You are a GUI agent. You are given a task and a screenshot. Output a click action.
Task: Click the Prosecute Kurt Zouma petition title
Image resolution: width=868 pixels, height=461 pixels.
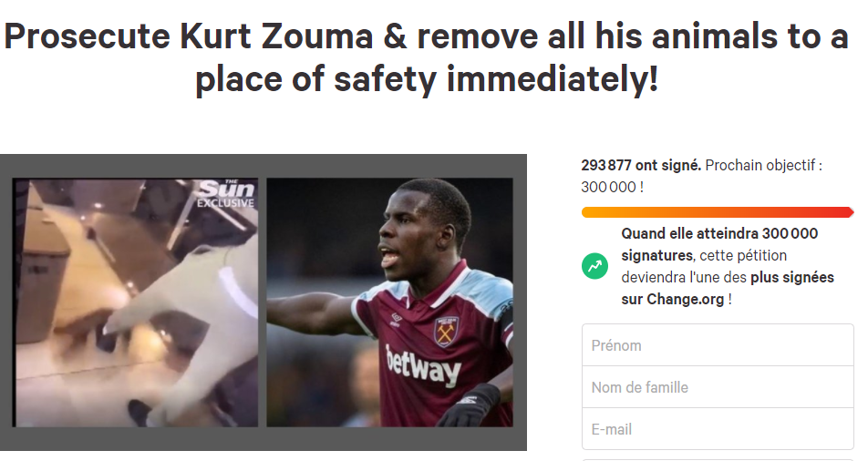click(x=427, y=57)
